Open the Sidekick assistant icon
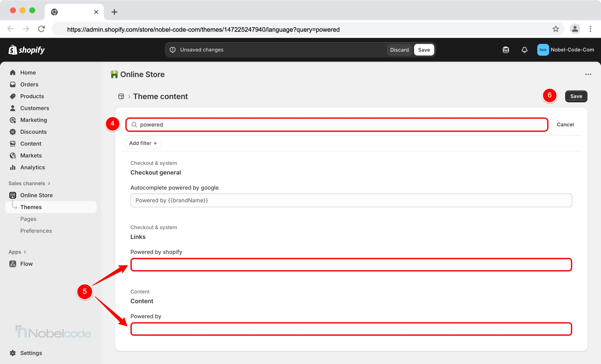Viewport: 601px width, 364px height. (x=506, y=50)
